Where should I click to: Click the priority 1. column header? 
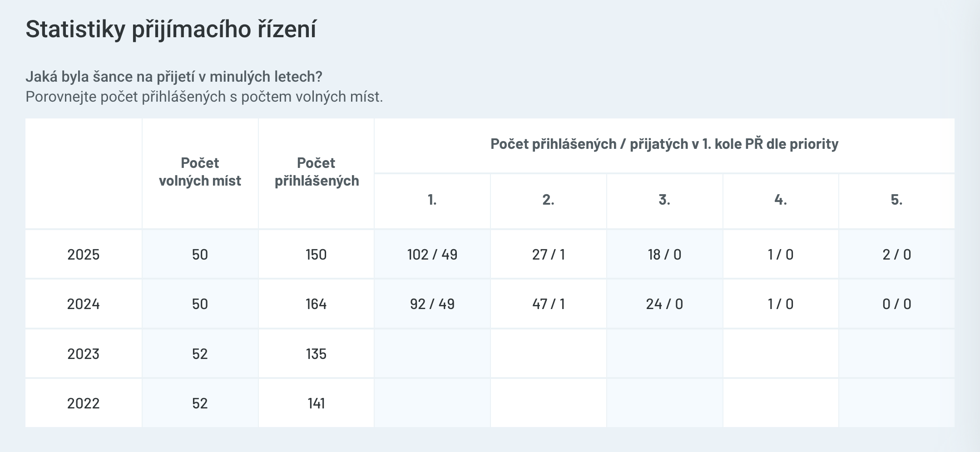[432, 200]
